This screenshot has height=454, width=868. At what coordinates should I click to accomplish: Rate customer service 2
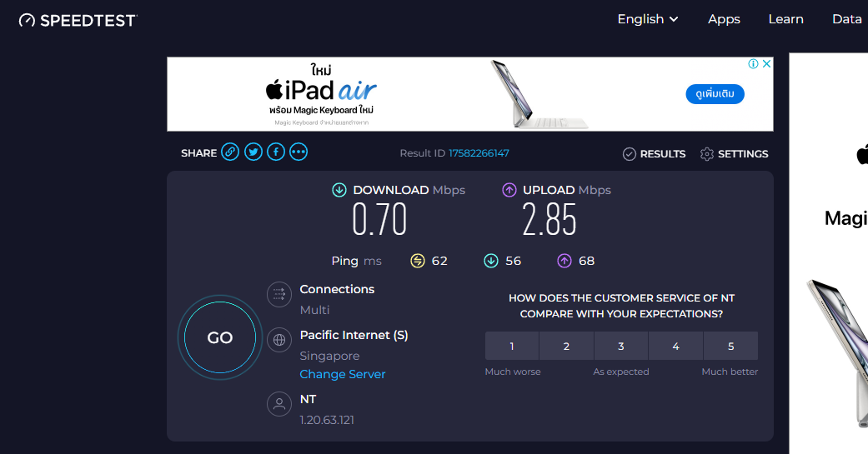point(566,347)
